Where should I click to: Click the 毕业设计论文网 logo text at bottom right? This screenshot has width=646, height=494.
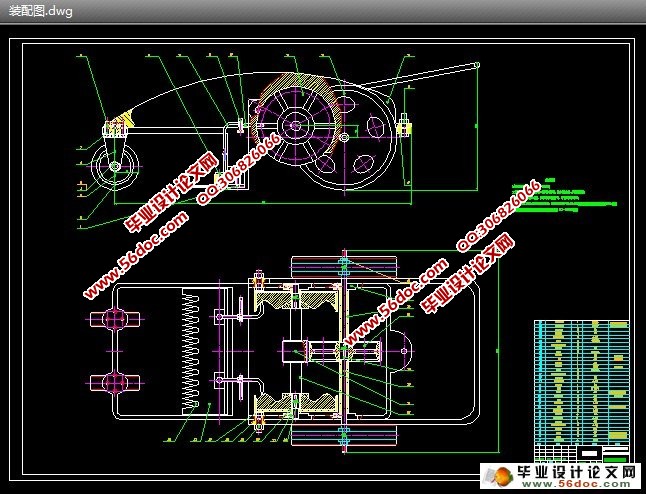tap(575, 468)
